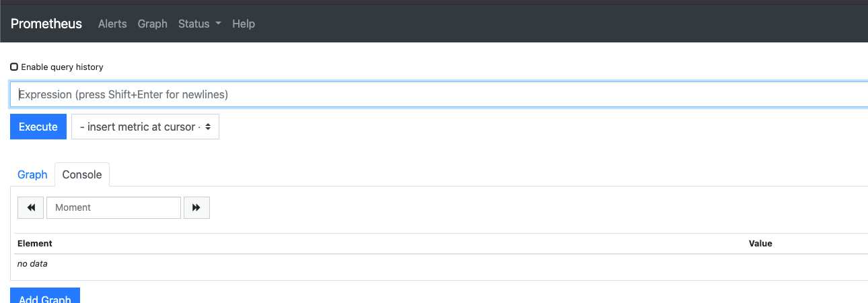Open the Status dropdown menu
This screenshot has width=868, height=303.
point(200,24)
